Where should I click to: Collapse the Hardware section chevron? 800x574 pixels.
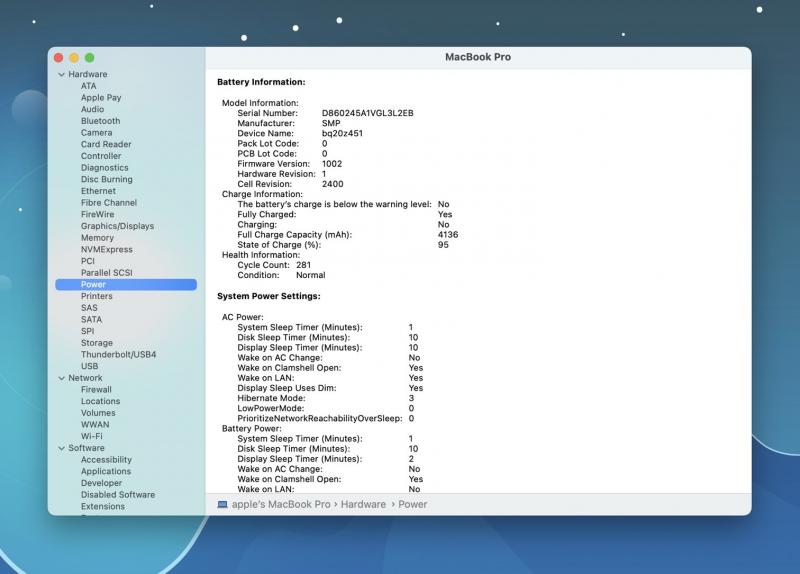(x=61, y=74)
